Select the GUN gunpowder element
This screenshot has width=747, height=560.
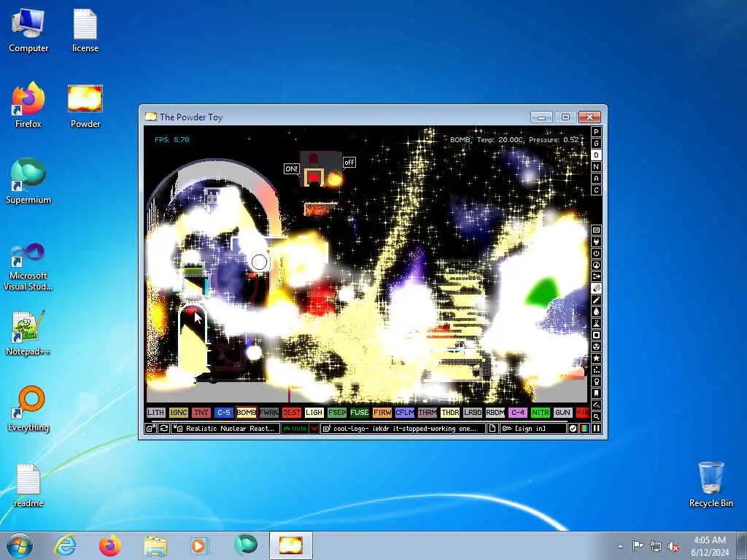[562, 413]
